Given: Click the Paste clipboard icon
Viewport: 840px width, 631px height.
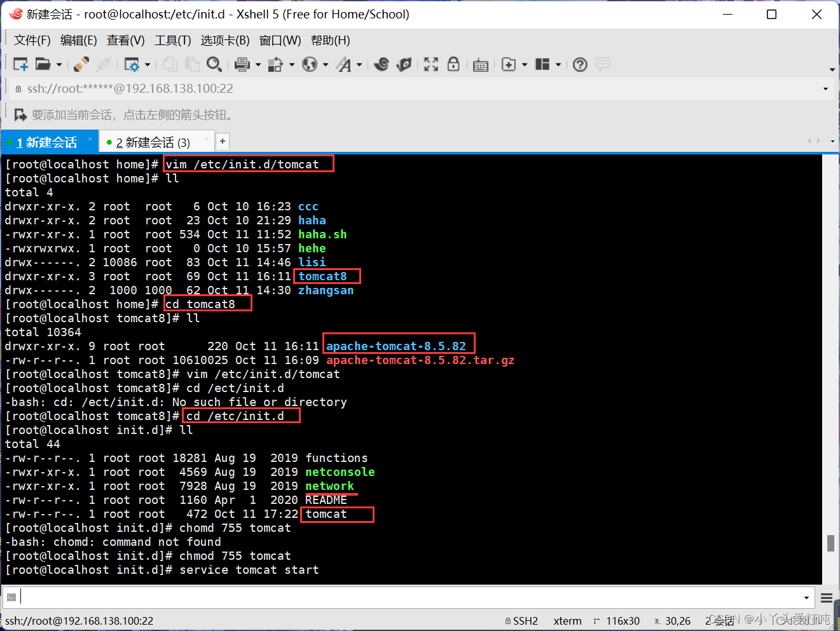Looking at the screenshot, I should click(x=192, y=64).
